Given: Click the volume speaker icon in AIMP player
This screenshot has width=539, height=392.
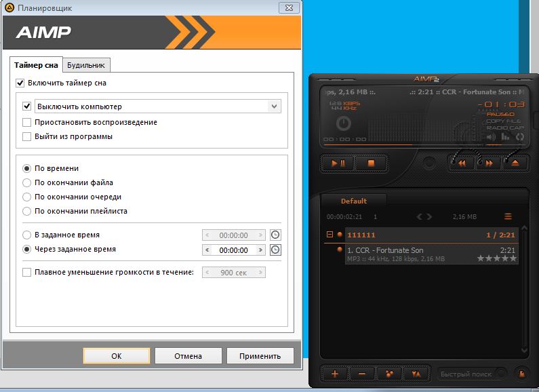Looking at the screenshot, I should [x=492, y=137].
